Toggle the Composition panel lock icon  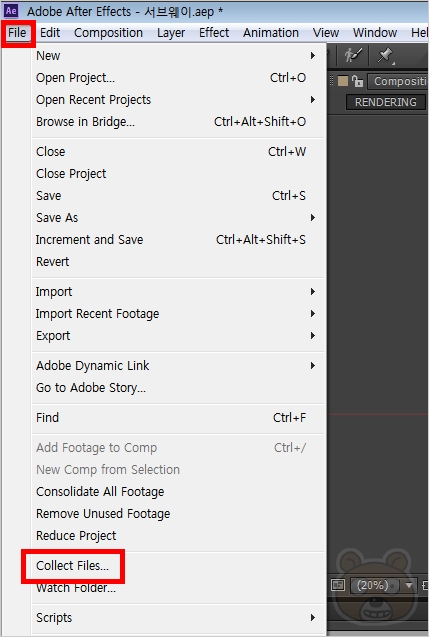pyautogui.click(x=358, y=81)
